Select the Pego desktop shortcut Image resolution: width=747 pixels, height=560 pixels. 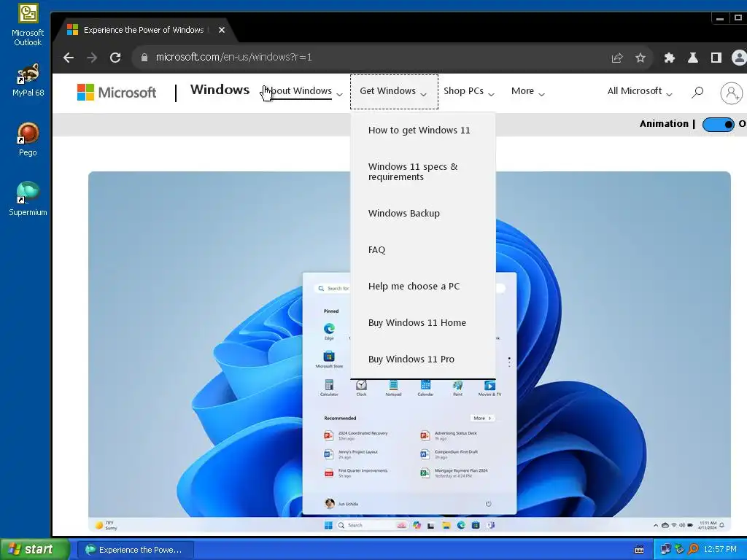[28, 139]
